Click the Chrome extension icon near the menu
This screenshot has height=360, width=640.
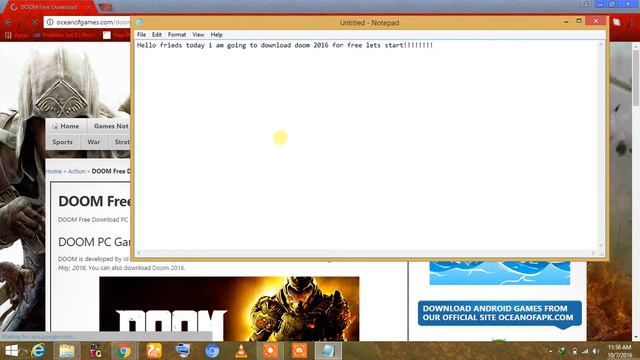tap(617, 22)
